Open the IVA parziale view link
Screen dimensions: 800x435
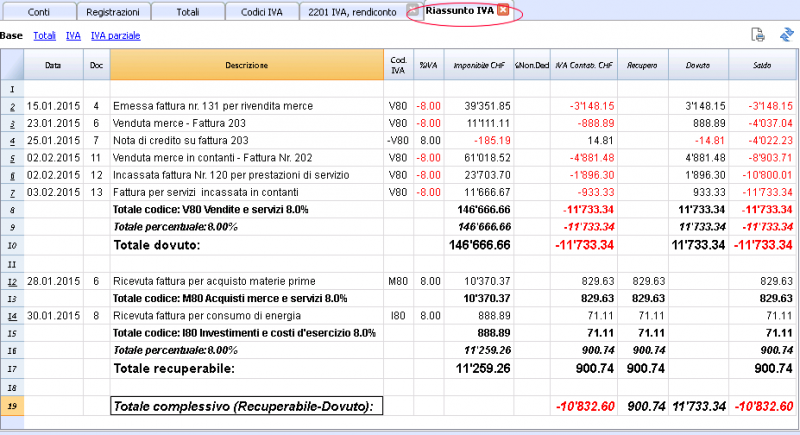click(x=115, y=36)
